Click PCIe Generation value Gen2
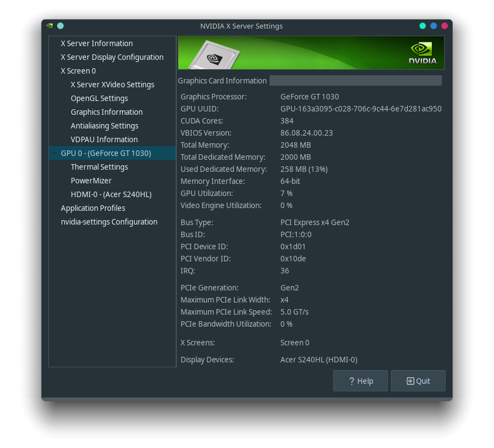The height and width of the screenshot is (448, 494). pos(289,288)
